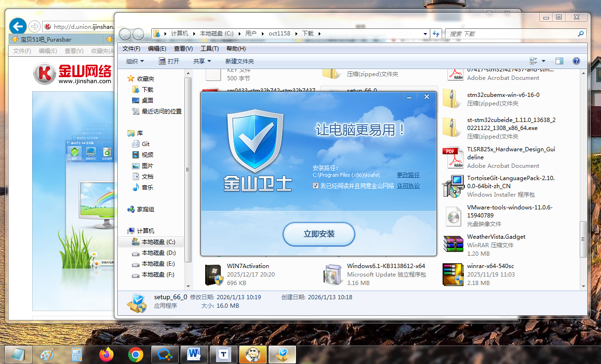
Task: Expand the 组织 dropdown menu
Action: (135, 61)
